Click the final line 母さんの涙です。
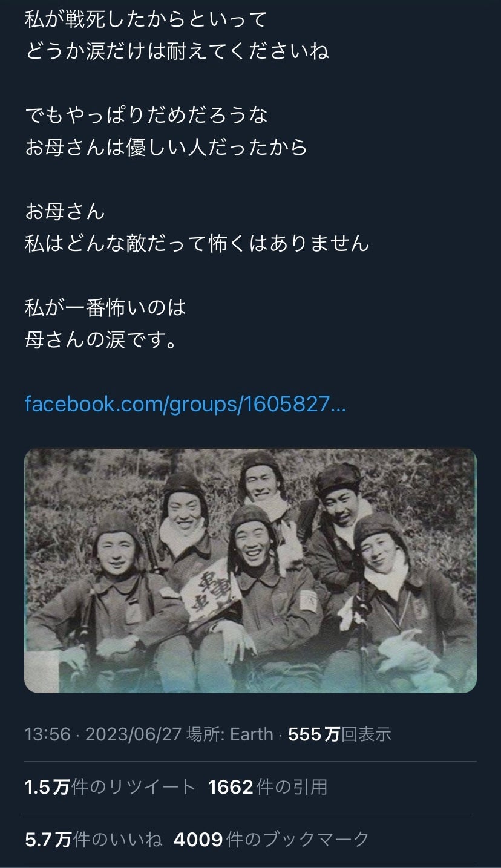The image size is (501, 868). [x=101, y=340]
